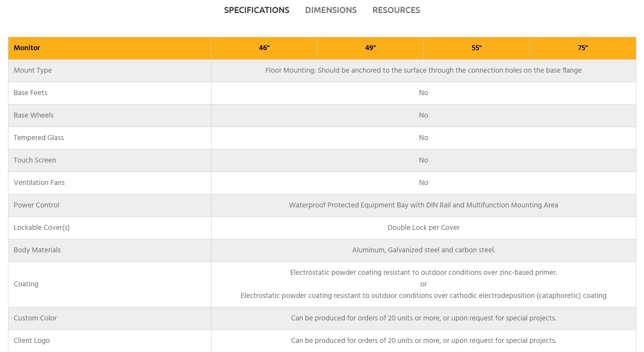Select the SPECIFICATIONS tab
644x352 pixels.
pyautogui.click(x=256, y=10)
